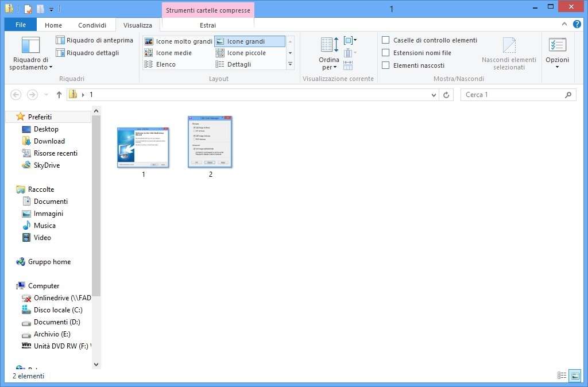This screenshot has width=588, height=387.
Task: Open the Riquadro di spostamento dropdown
Action: pyautogui.click(x=30, y=67)
